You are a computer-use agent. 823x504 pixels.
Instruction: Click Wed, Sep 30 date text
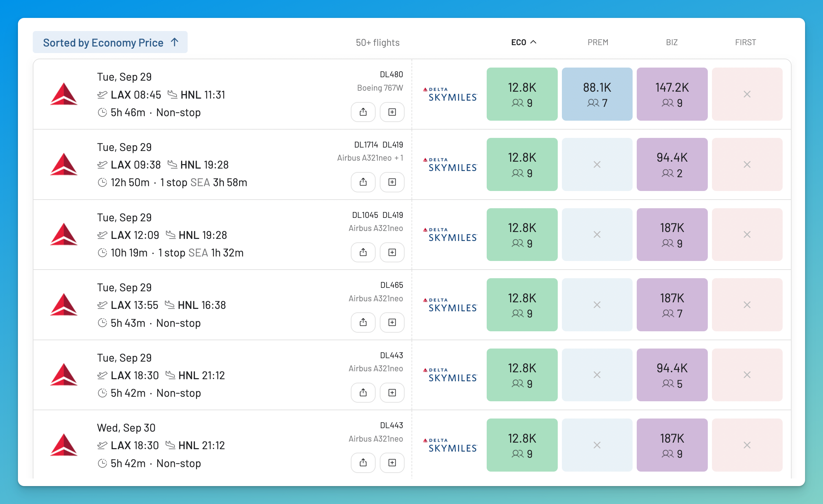coord(126,428)
